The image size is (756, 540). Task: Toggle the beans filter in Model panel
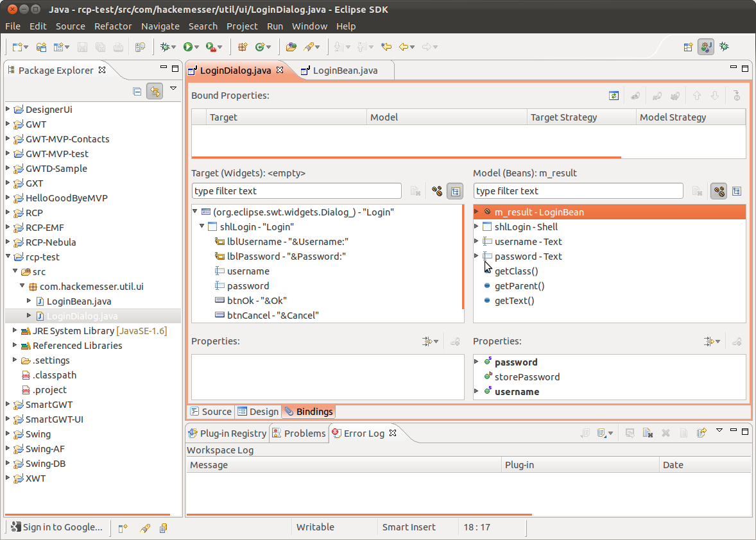719,191
